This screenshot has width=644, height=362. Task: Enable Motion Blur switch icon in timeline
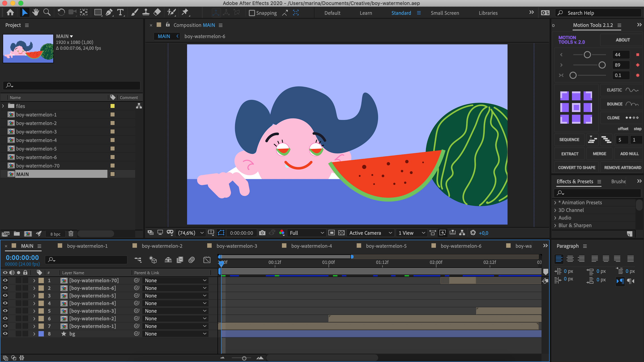pyautogui.click(x=192, y=260)
